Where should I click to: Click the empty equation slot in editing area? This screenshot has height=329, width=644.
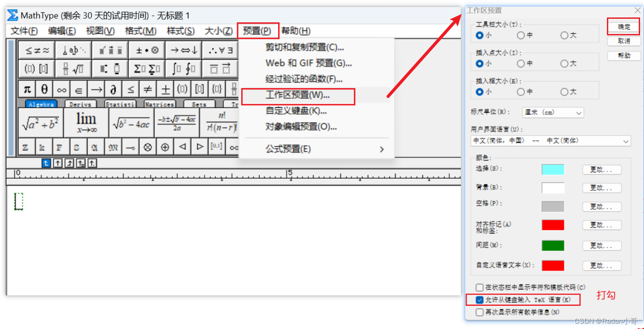tap(19, 202)
